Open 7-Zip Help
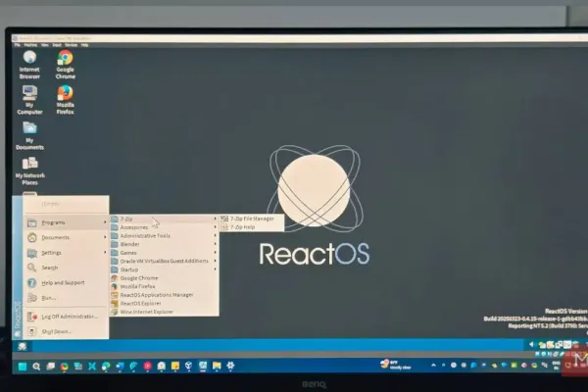 (x=252, y=227)
